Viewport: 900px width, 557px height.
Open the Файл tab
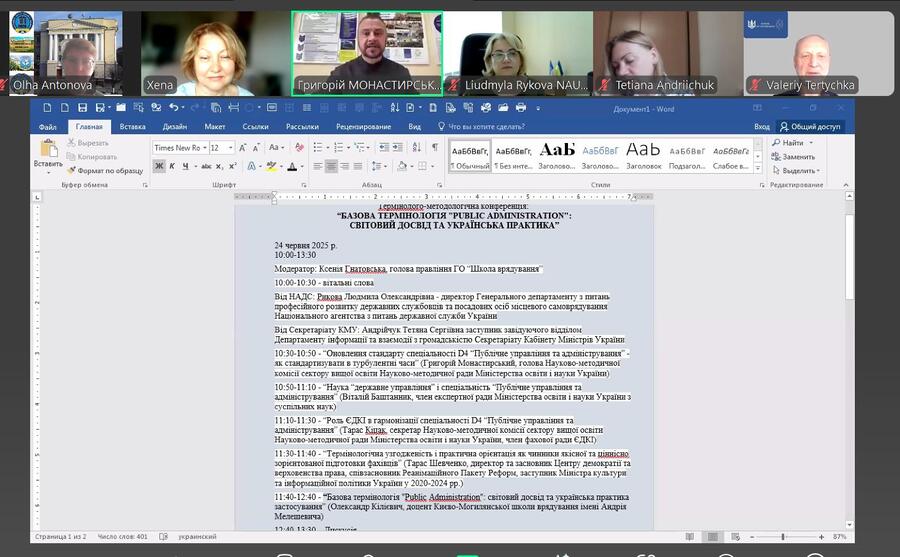click(48, 127)
